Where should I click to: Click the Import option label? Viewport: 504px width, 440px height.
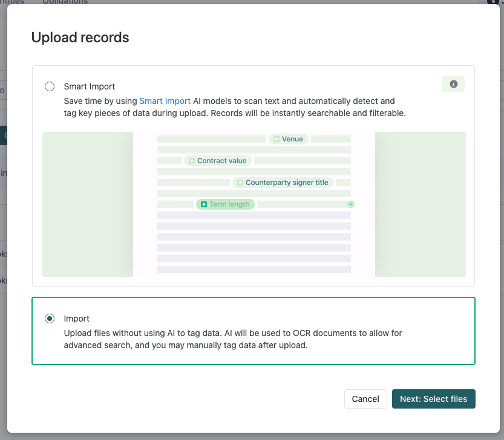76,319
